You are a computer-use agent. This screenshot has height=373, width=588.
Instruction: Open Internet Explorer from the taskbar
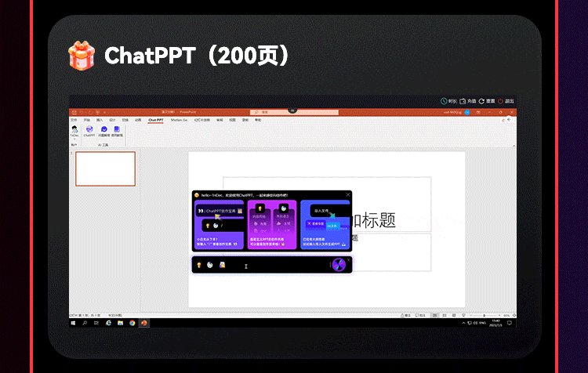click(108, 323)
